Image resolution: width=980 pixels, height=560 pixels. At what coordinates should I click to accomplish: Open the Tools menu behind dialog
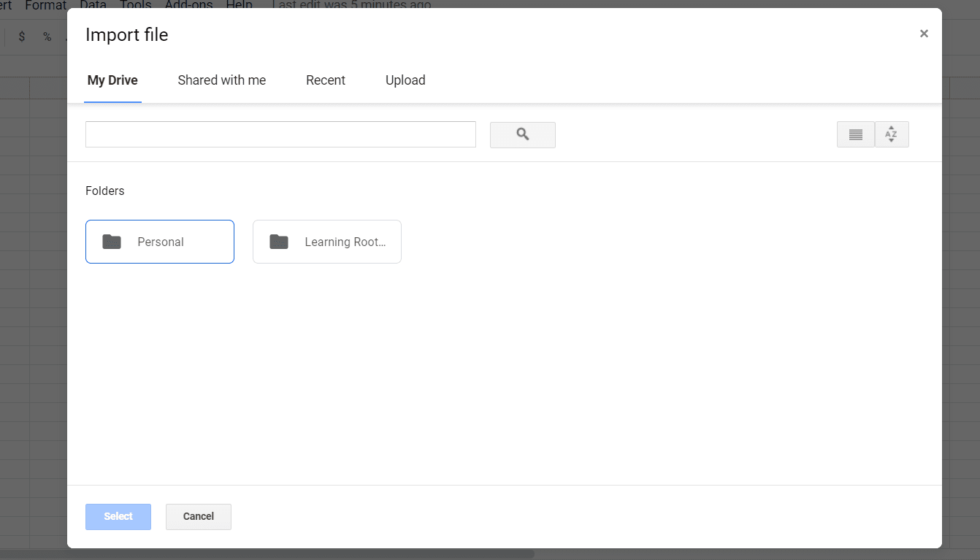click(x=136, y=5)
